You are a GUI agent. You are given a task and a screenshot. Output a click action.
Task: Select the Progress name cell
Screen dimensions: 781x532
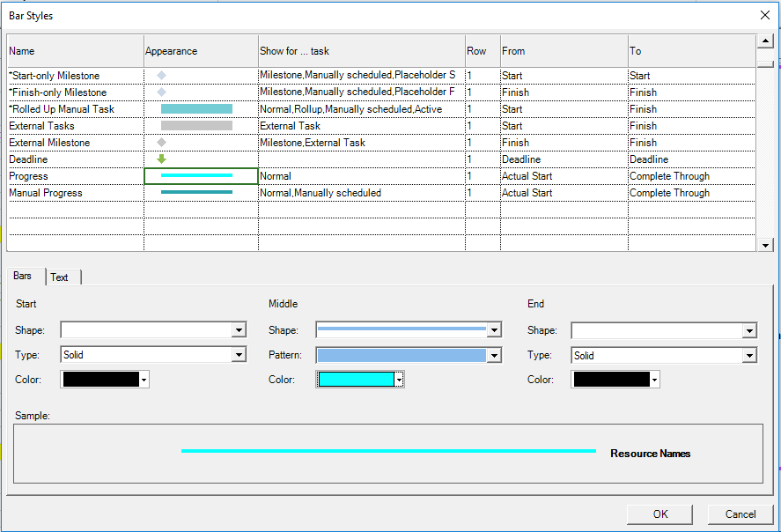76,176
